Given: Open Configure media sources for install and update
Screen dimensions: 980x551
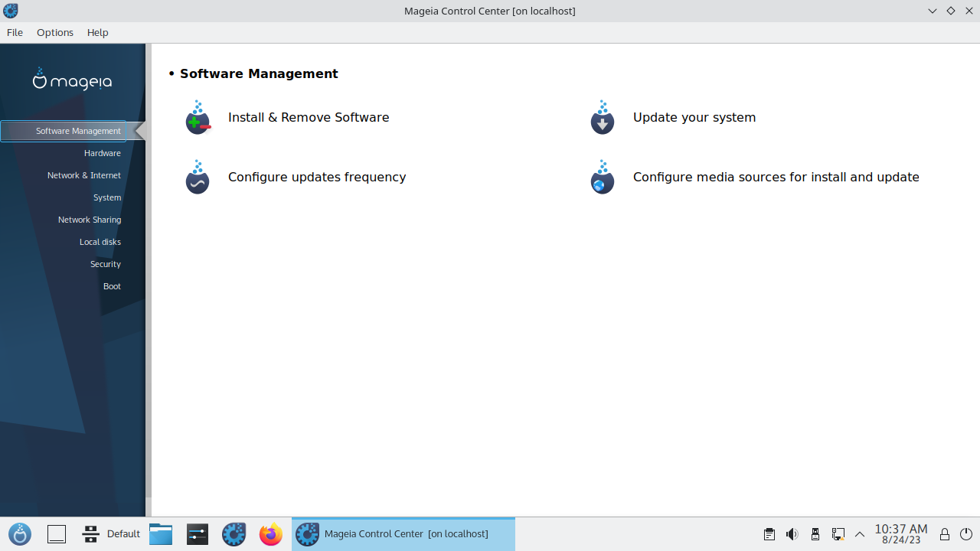Looking at the screenshot, I should pyautogui.click(x=776, y=177).
